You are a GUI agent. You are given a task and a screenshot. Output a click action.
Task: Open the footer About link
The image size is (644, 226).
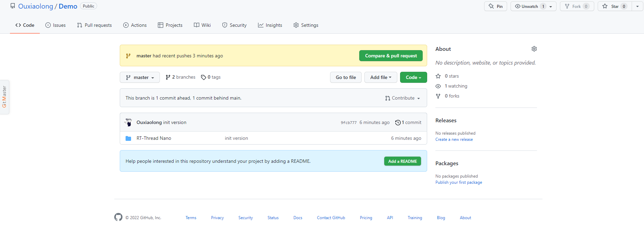tap(466, 218)
